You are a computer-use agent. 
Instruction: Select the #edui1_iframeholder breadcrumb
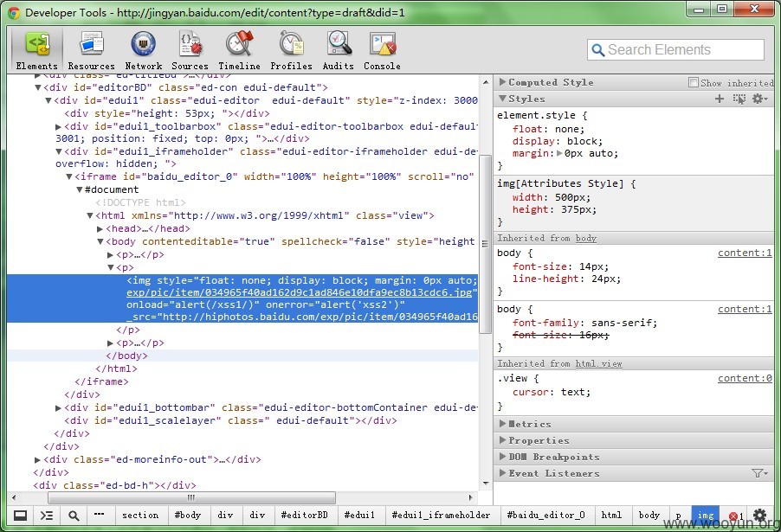coord(441,515)
